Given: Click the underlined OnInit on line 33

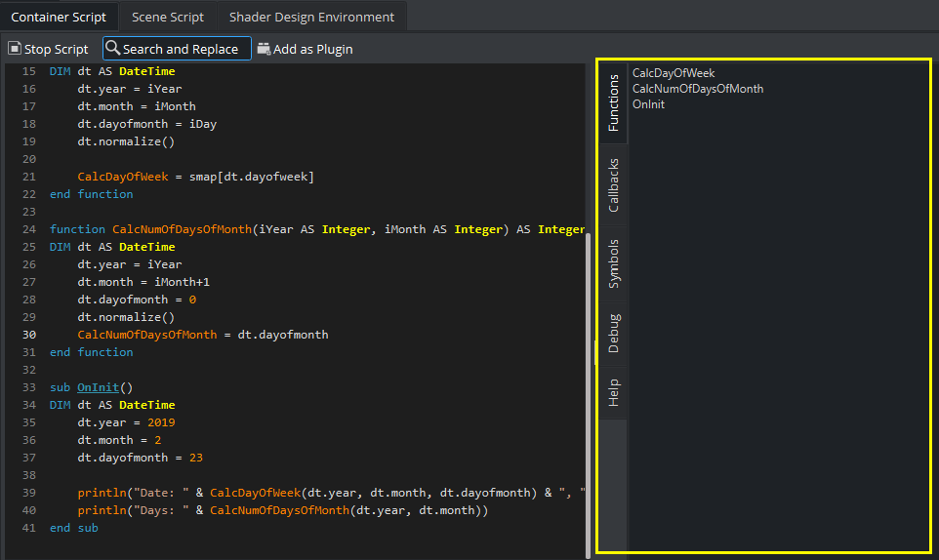Looking at the screenshot, I should click(x=98, y=387).
